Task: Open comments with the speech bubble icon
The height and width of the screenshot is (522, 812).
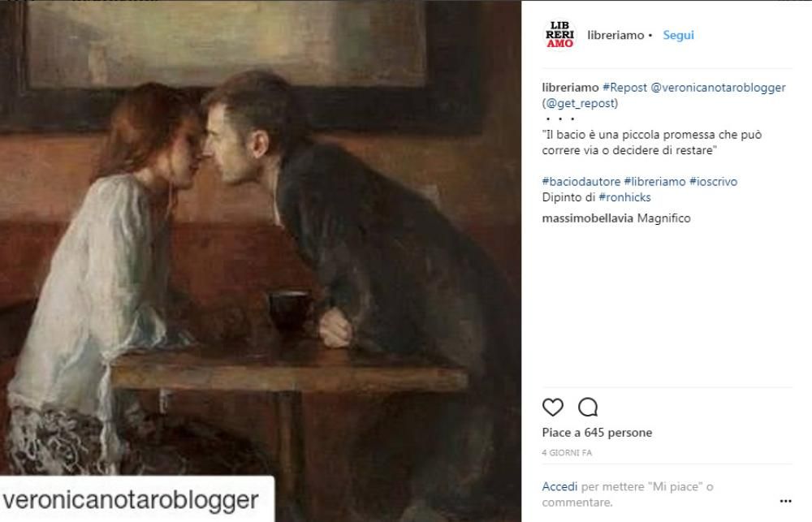Action: (588, 407)
